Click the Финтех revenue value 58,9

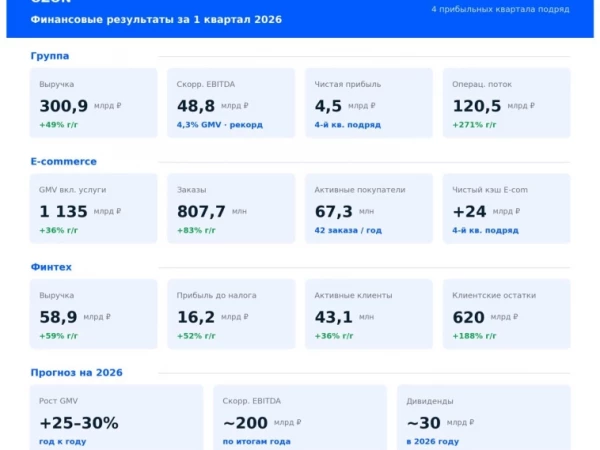pos(58,317)
